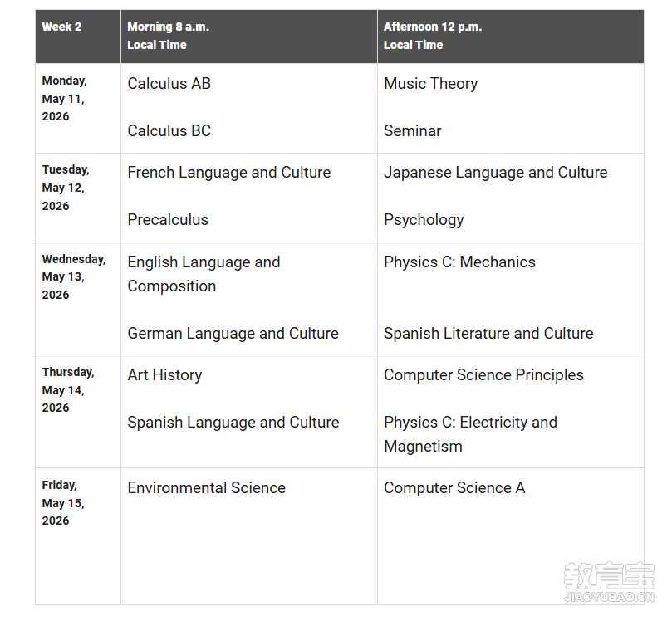Select Spanish Literature and Culture
Screen dimensions: 672x621
click(488, 334)
